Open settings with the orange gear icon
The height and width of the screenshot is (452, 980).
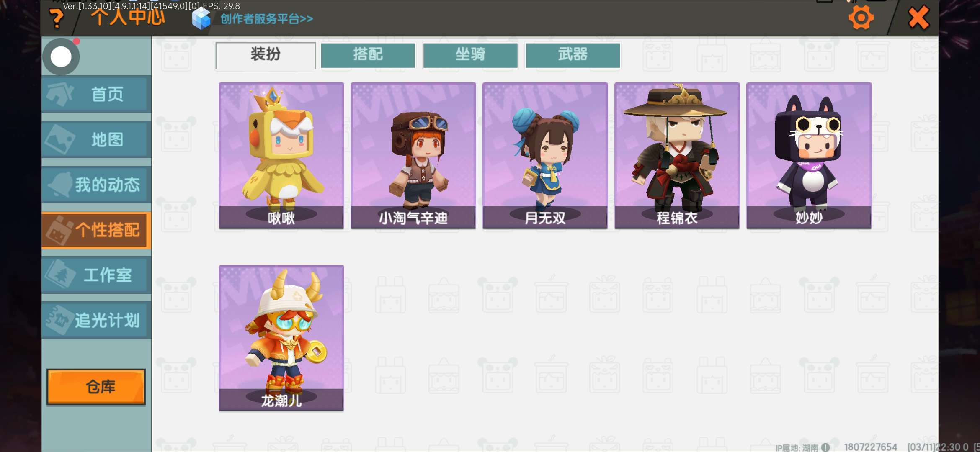pyautogui.click(x=861, y=18)
